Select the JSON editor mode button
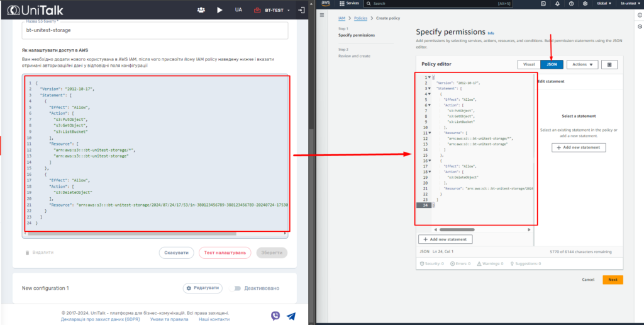Viewport: 644px width, 325px height. point(552,64)
